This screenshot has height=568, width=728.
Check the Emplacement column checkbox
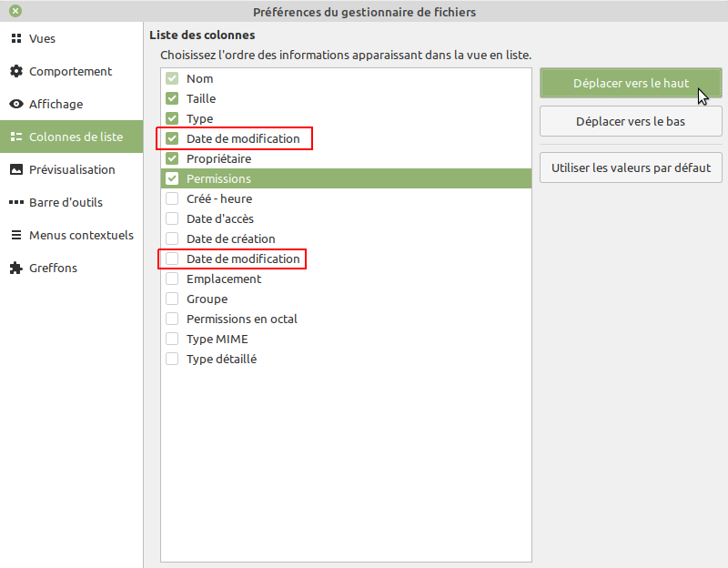(x=172, y=279)
